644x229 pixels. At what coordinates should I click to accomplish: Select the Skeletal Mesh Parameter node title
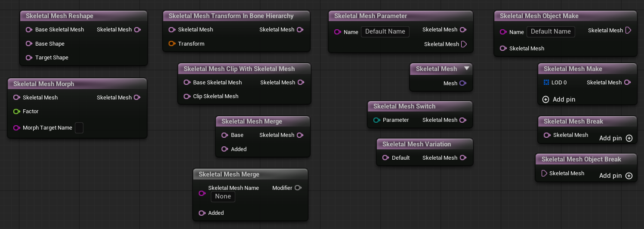click(x=370, y=16)
